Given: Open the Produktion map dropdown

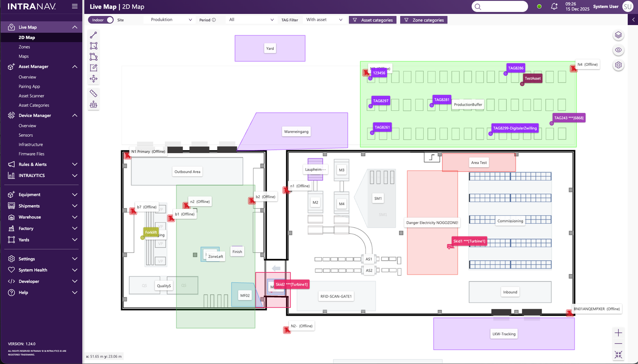Looking at the screenshot, I should pyautogui.click(x=171, y=20).
